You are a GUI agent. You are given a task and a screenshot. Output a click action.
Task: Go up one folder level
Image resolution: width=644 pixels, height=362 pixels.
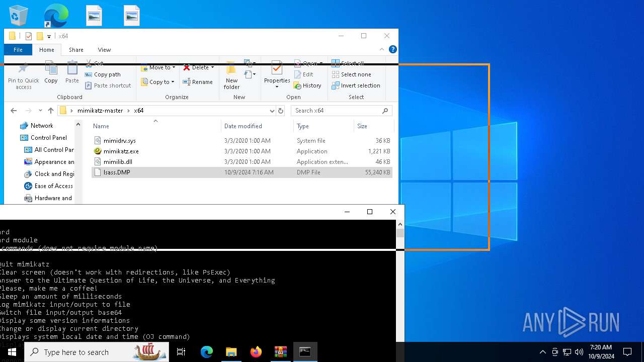(50, 111)
